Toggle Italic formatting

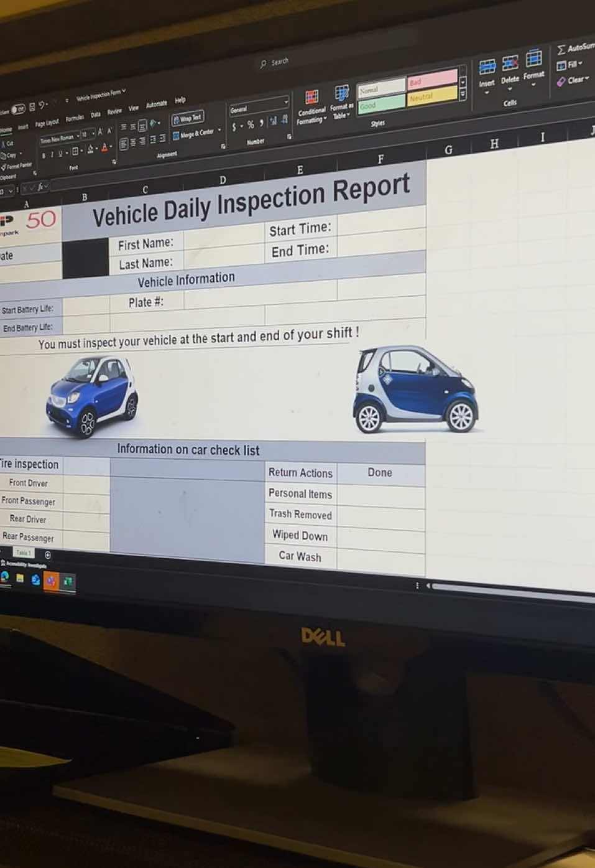coord(52,154)
